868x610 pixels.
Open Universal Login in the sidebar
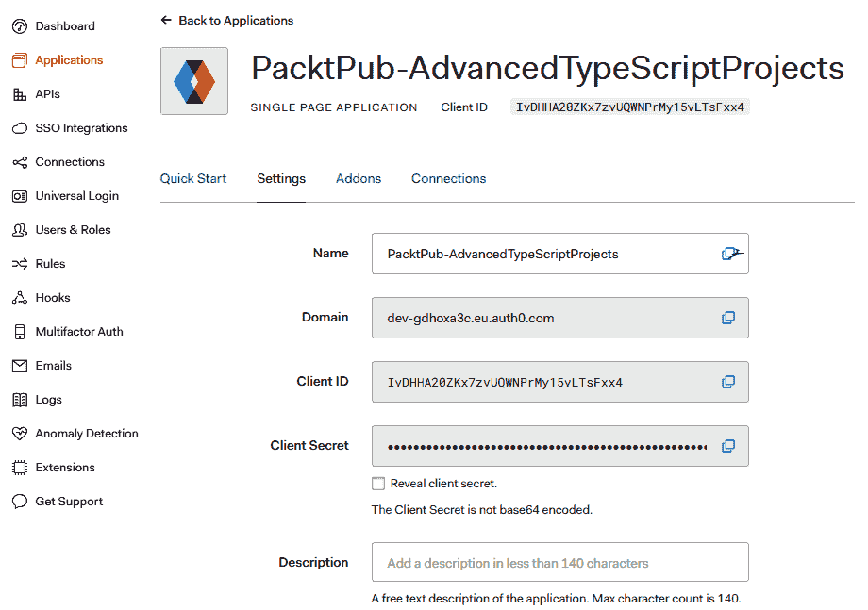pos(77,196)
